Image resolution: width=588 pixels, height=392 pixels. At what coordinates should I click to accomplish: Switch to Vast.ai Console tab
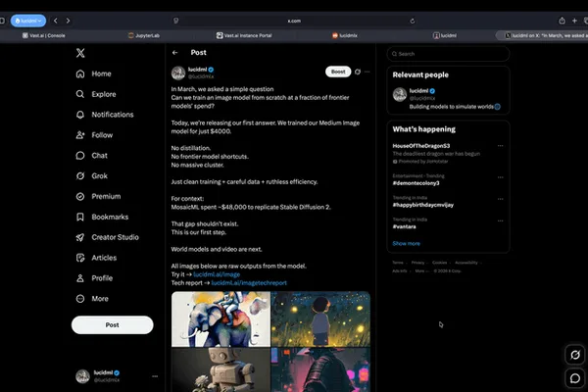(43, 35)
